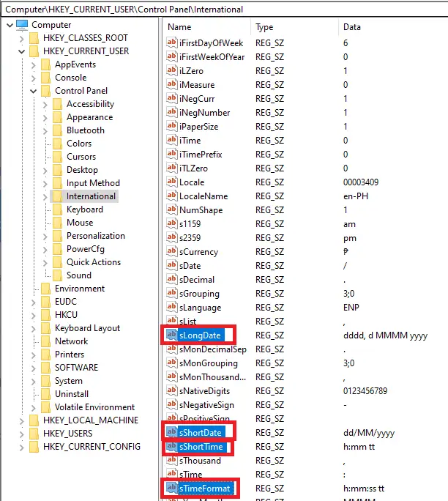
Task: Expand the Keyboard Layout key
Action: [33, 328]
